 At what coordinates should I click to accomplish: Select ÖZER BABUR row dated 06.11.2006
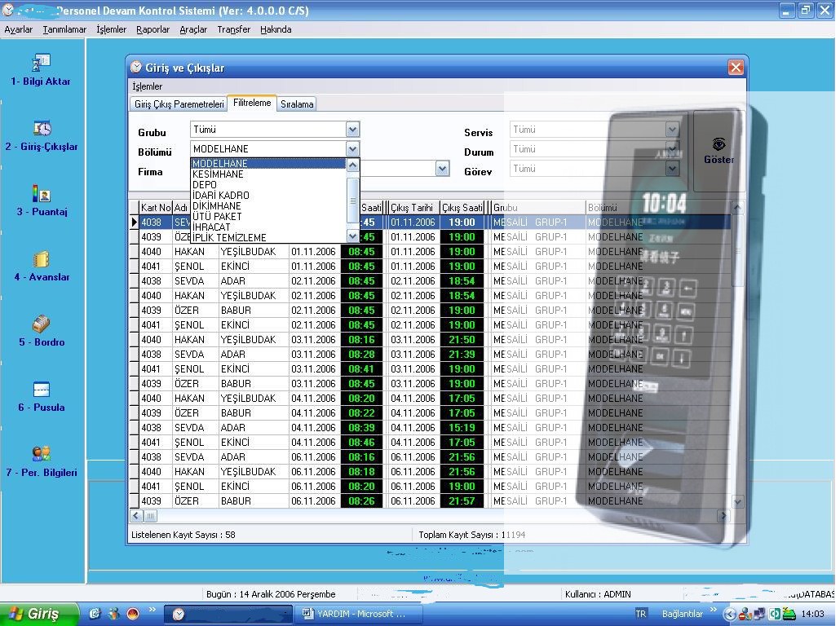[x=430, y=501]
